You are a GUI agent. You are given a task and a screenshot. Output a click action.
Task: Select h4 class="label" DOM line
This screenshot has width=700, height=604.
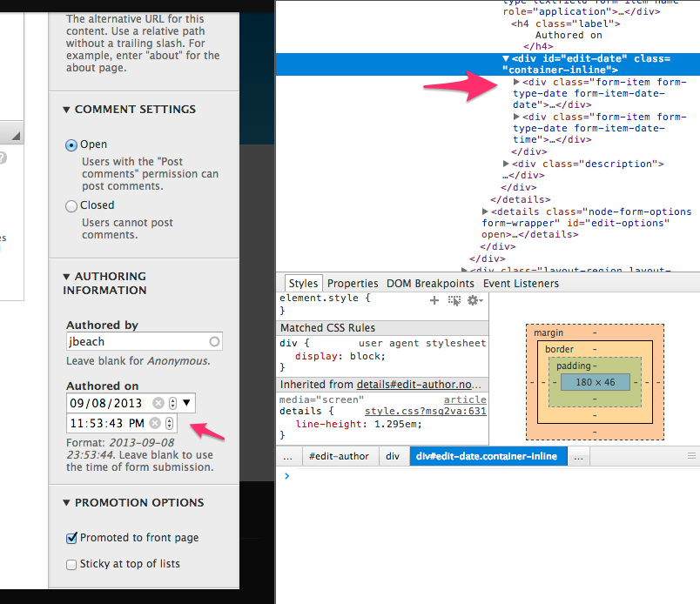coord(566,23)
